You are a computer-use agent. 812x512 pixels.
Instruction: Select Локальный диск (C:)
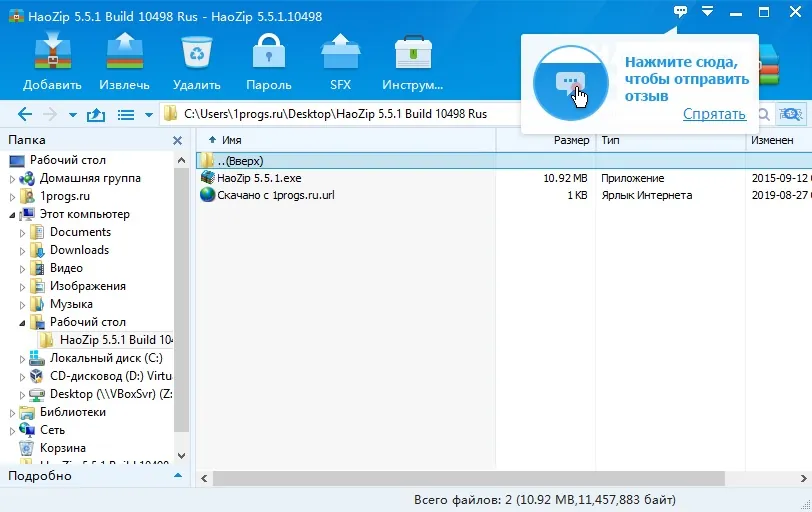point(106,358)
